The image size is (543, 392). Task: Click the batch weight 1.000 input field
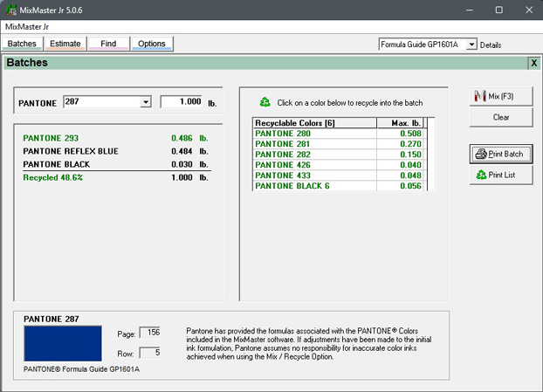click(x=182, y=102)
